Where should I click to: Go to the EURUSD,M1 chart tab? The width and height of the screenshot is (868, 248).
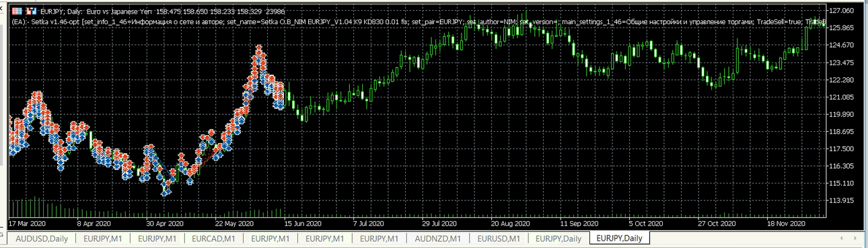coord(498,239)
